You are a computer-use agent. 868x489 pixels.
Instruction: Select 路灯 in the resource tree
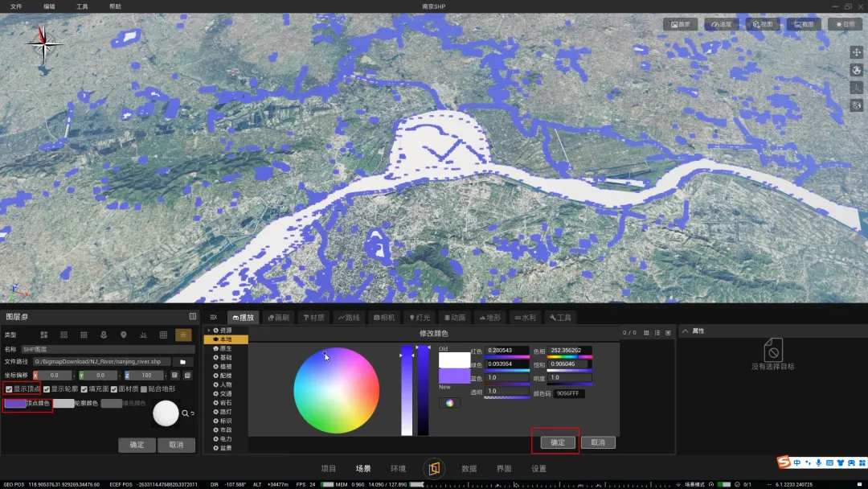(x=226, y=412)
